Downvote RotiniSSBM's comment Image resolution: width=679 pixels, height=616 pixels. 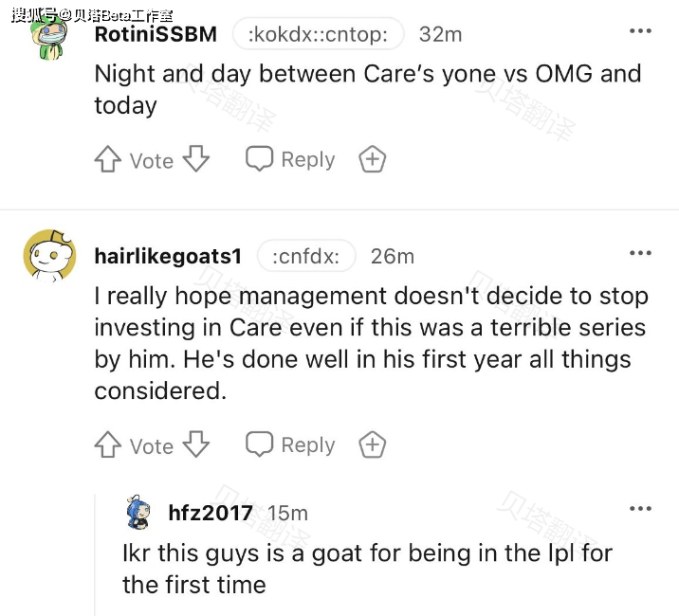(195, 159)
